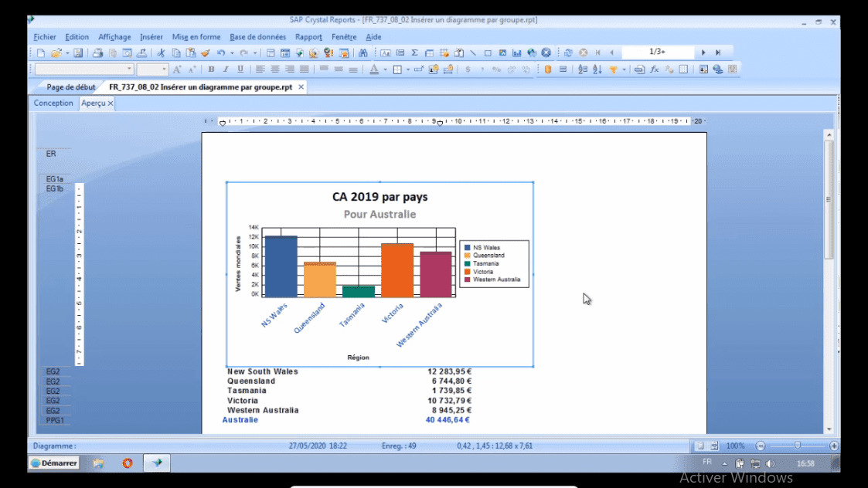Toggle bold formatting
The height and width of the screenshot is (488, 868).
212,69
